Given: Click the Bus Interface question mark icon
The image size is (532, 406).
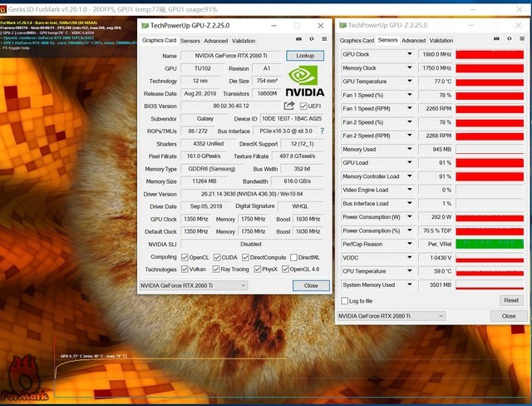Looking at the screenshot, I should [x=322, y=131].
